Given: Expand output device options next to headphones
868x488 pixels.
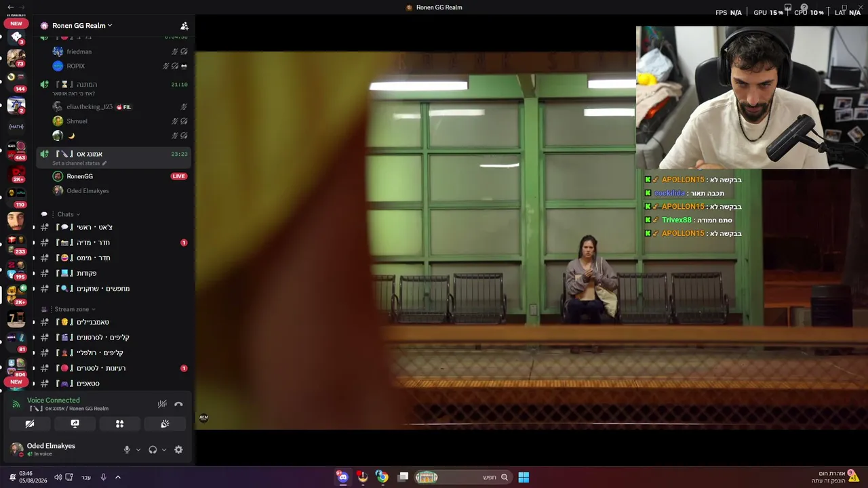Looking at the screenshot, I should [164, 449].
